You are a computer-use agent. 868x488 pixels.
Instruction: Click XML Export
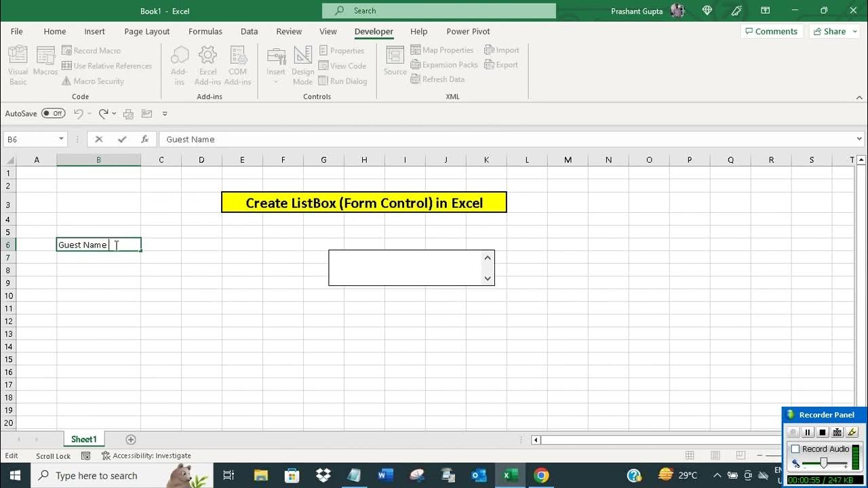501,65
